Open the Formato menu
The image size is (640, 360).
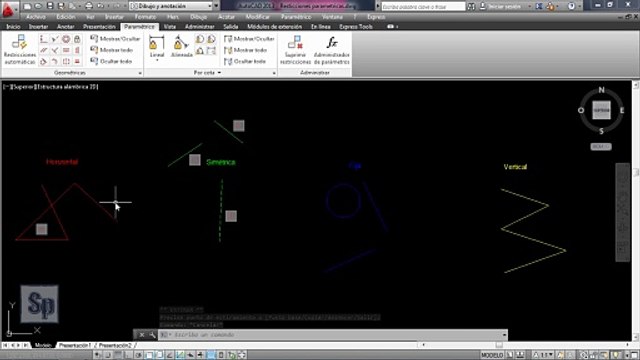click(145, 17)
